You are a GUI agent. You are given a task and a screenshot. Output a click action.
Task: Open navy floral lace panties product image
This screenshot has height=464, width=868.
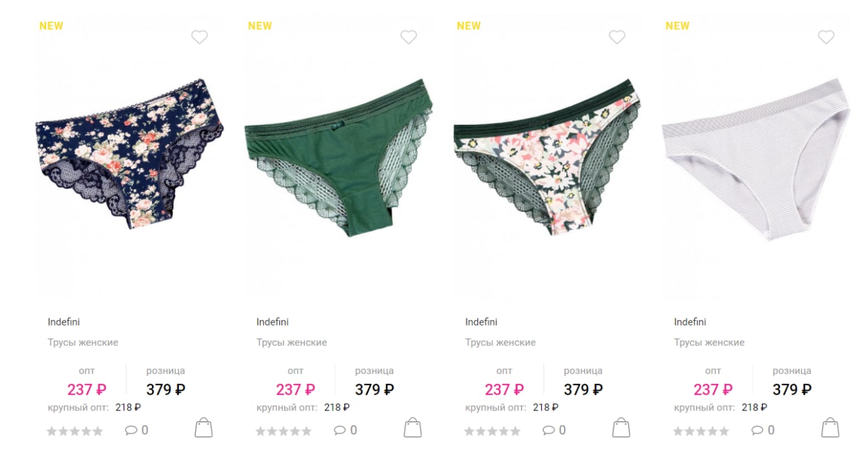point(130,155)
